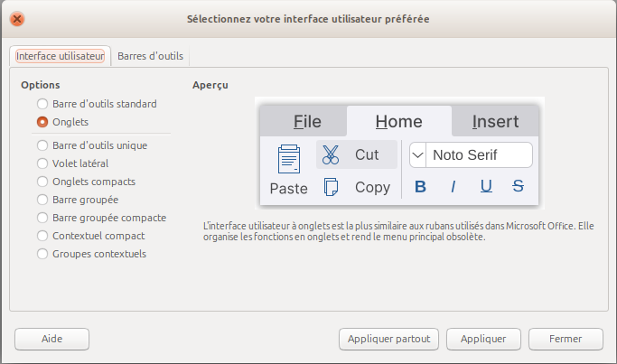Viewport: 617px width, 364px height.
Task: Click the Copy pages icon in preview
Action: click(331, 187)
